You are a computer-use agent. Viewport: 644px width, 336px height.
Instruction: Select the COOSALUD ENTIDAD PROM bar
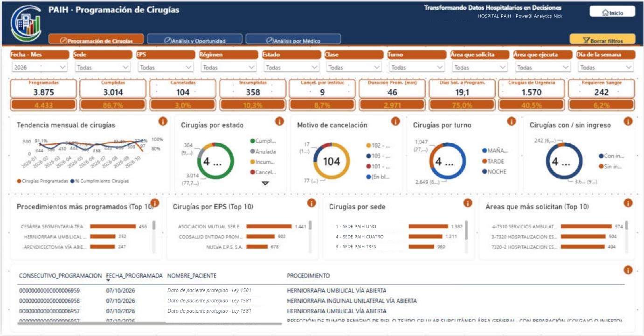pyautogui.click(x=261, y=237)
